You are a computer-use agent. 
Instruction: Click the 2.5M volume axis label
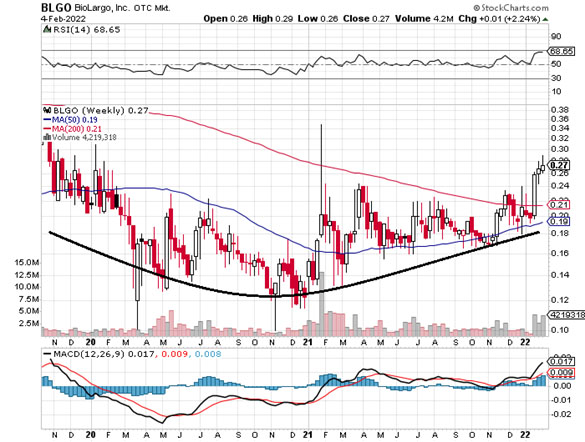tap(29, 323)
